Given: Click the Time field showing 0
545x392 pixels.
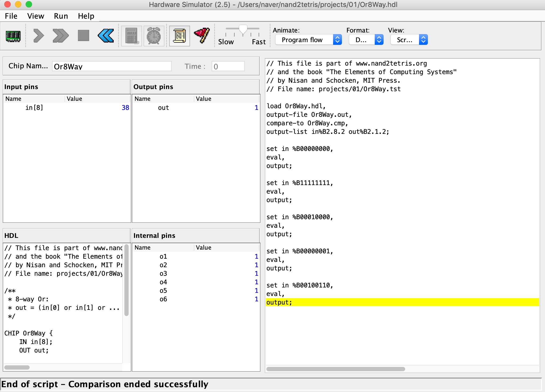Looking at the screenshot, I should pyautogui.click(x=228, y=66).
